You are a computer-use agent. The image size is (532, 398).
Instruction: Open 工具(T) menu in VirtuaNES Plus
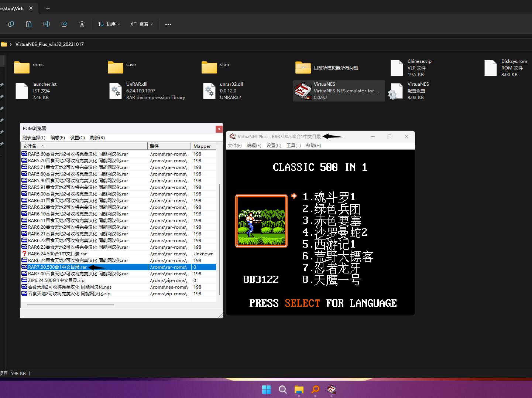coord(294,146)
